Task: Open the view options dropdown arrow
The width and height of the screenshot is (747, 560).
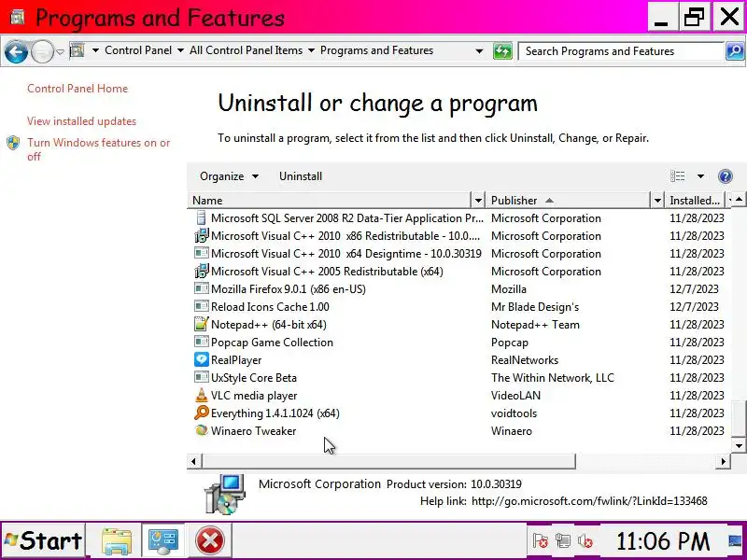Action: point(700,176)
